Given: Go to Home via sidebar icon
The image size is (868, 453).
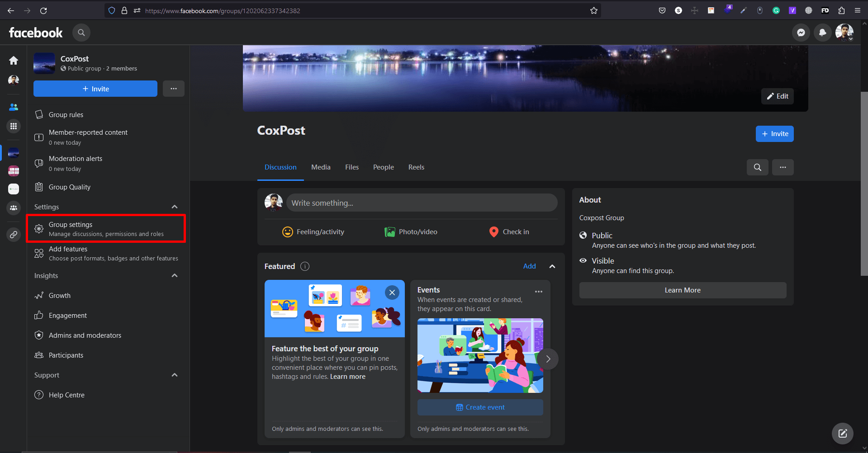Looking at the screenshot, I should coord(14,61).
